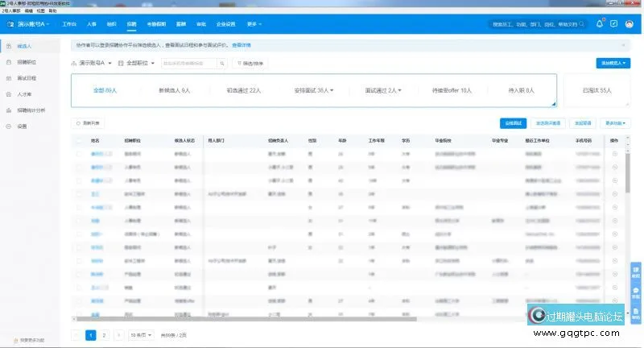
Task: Click the 手机号码 column header
Action: click(584, 140)
